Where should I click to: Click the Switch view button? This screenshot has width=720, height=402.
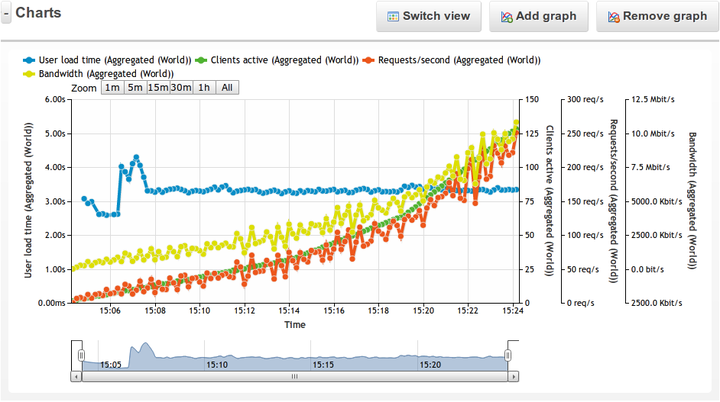click(x=429, y=17)
